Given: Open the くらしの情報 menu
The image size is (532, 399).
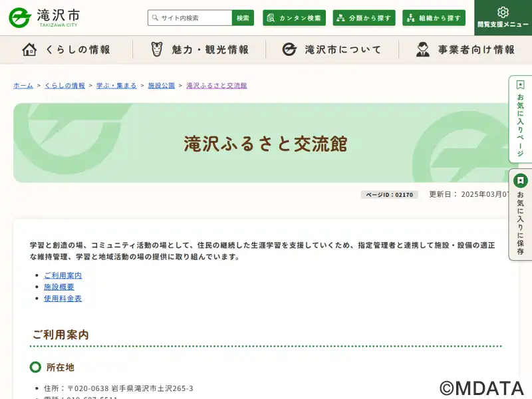Looking at the screenshot, I should [x=66, y=49].
